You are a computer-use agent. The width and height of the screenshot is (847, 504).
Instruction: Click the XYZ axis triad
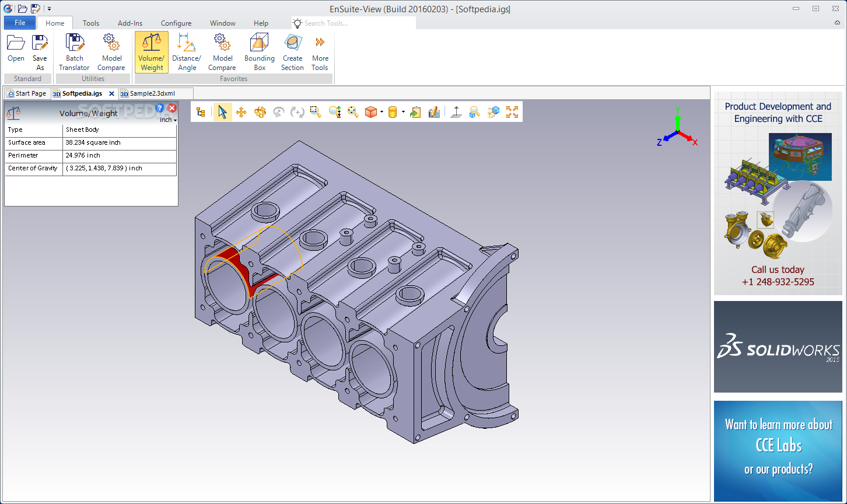tap(677, 128)
